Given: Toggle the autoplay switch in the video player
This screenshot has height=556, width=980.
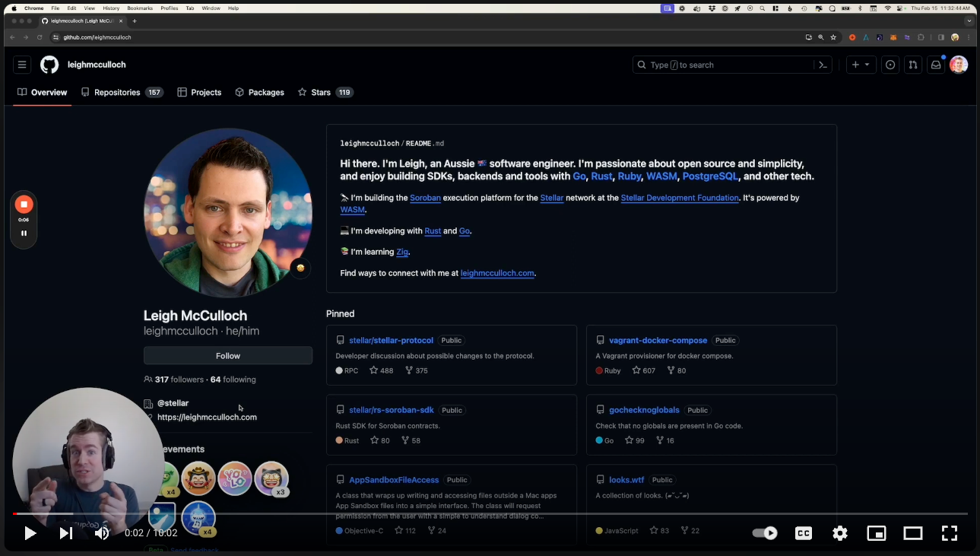Looking at the screenshot, I should (764, 533).
